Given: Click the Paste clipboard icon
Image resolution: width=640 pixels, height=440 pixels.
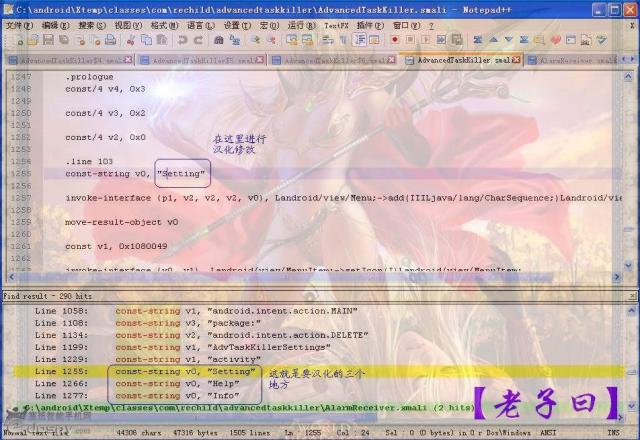Looking at the screenshot, I should tap(162, 40).
